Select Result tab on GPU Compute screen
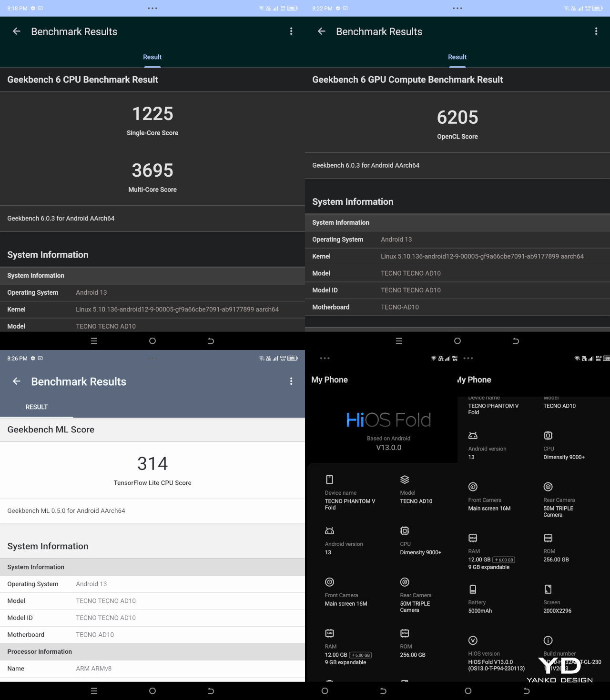The width and height of the screenshot is (610, 700). 457,57
